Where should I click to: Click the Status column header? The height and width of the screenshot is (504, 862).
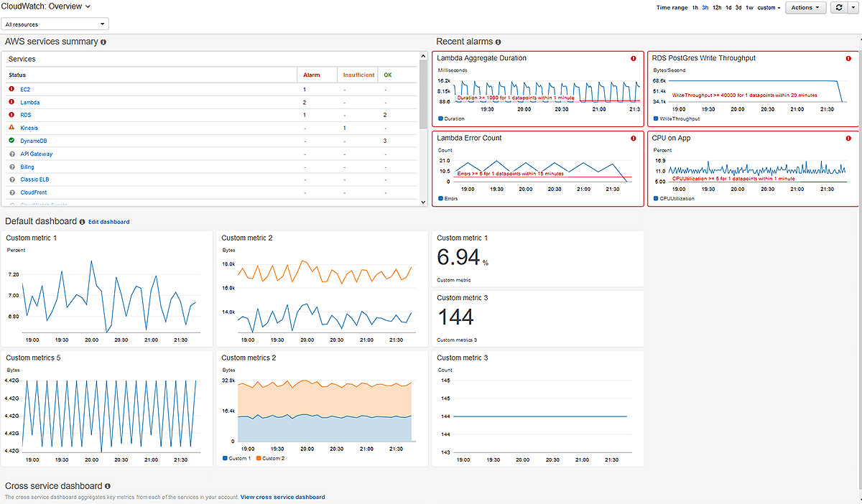pos(17,75)
